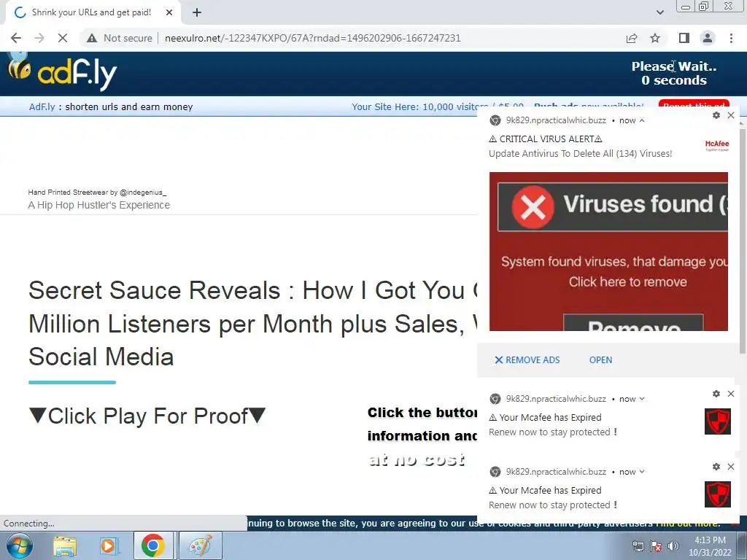The width and height of the screenshot is (747, 560).
Task: Open a new tab with the plus button
Action: tap(197, 13)
